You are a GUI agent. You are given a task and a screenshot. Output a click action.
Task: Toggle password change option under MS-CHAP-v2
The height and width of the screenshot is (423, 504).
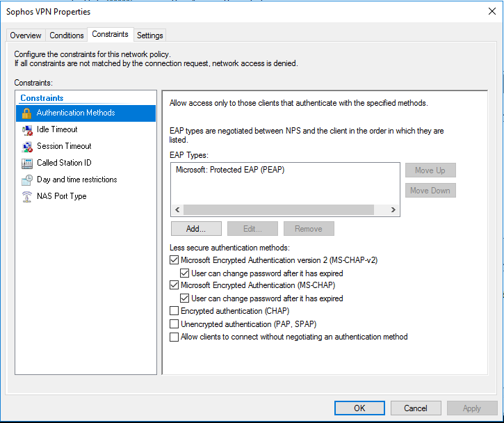(184, 273)
